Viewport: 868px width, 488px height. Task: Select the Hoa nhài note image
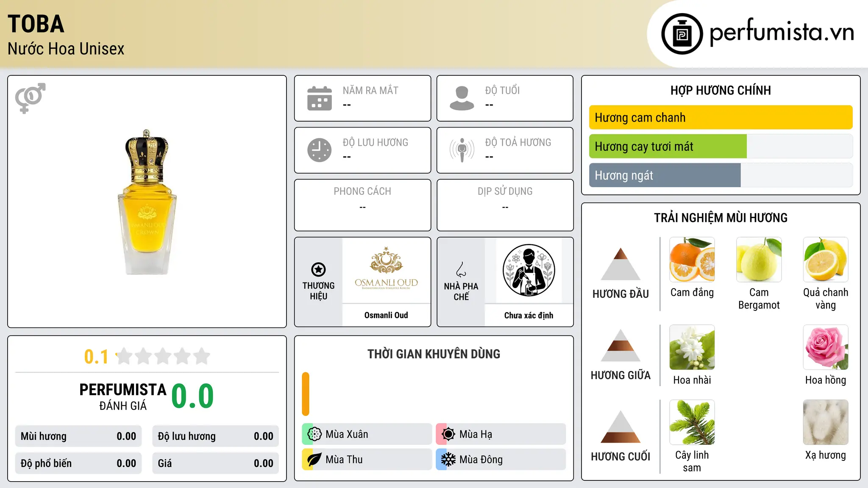pyautogui.click(x=692, y=347)
